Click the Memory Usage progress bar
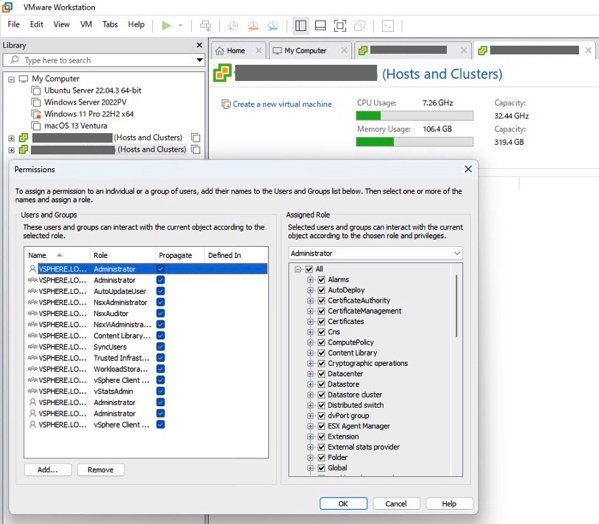599x524 pixels. (414, 142)
